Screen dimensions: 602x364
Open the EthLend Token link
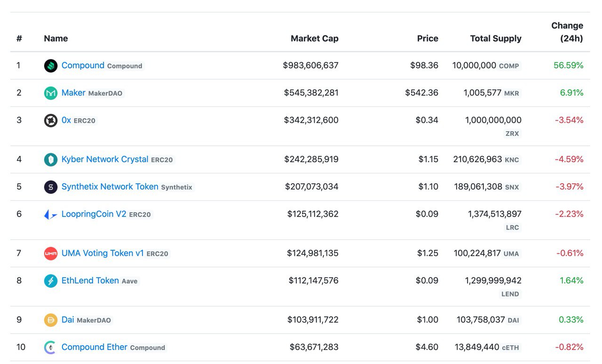(90, 280)
